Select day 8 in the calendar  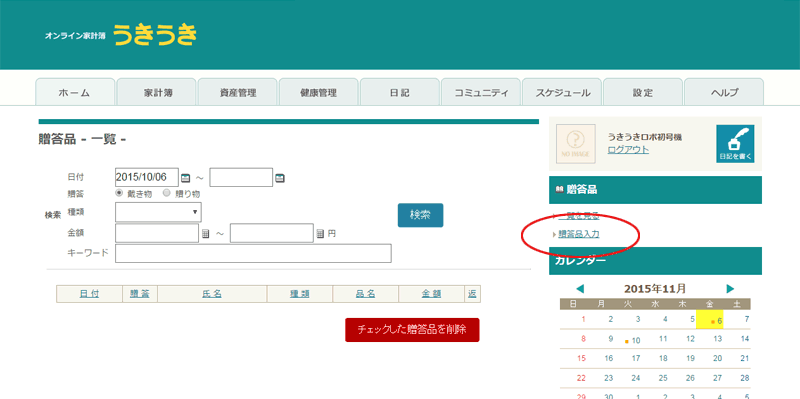point(583,339)
